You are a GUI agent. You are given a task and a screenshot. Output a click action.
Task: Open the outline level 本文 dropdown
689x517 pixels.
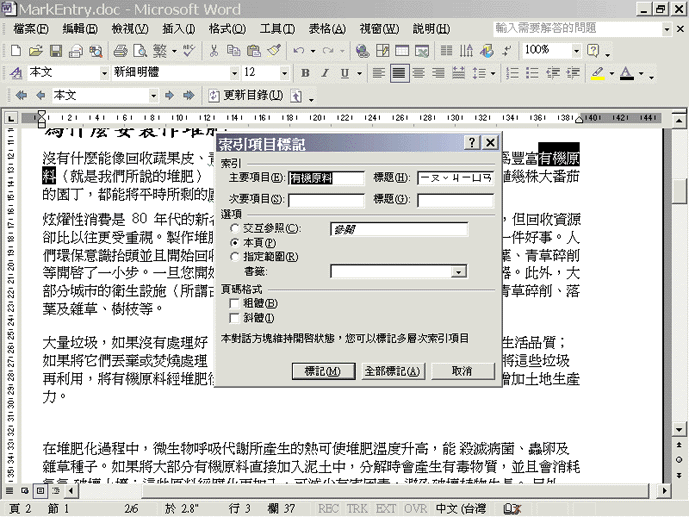[x=153, y=95]
